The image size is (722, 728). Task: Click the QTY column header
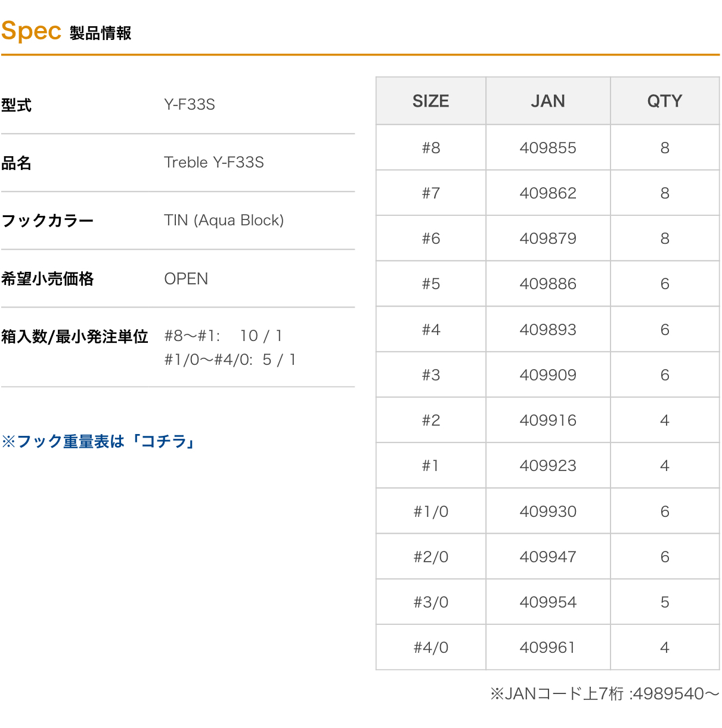[x=665, y=101]
